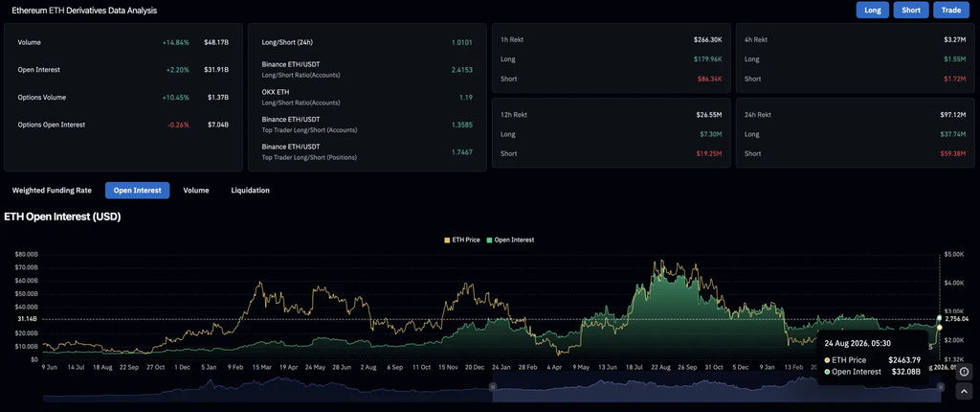
Task: Click the 24h Rekt stats card
Action: click(855, 133)
